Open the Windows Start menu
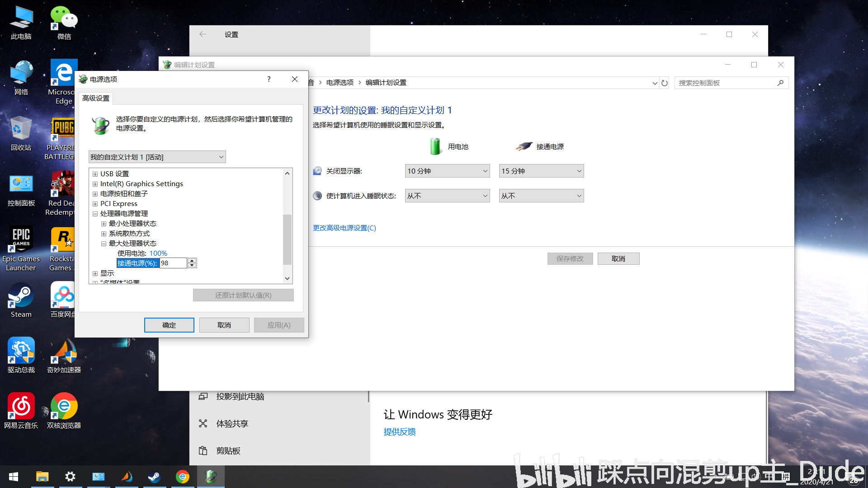868x488 pixels. [14, 477]
